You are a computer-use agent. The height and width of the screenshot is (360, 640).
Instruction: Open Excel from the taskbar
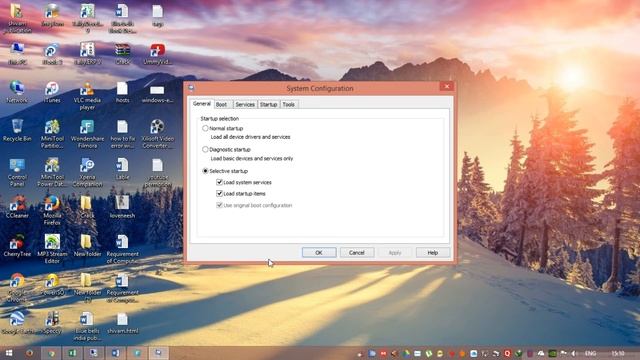73,353
